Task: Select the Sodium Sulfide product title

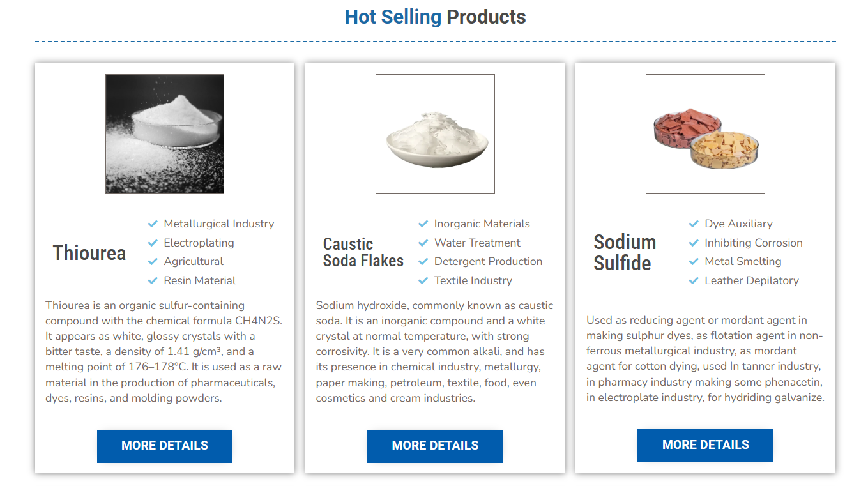Action: 625,252
